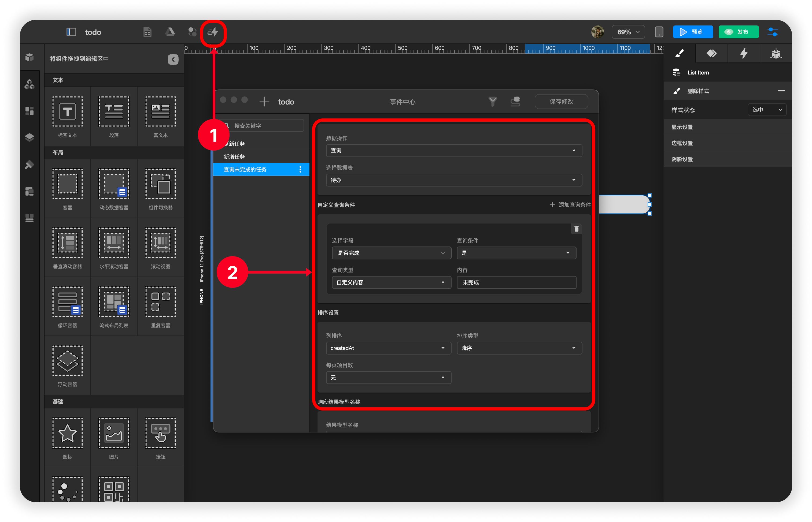
Task: Collapse the component panel with arrow button
Action: tap(173, 59)
